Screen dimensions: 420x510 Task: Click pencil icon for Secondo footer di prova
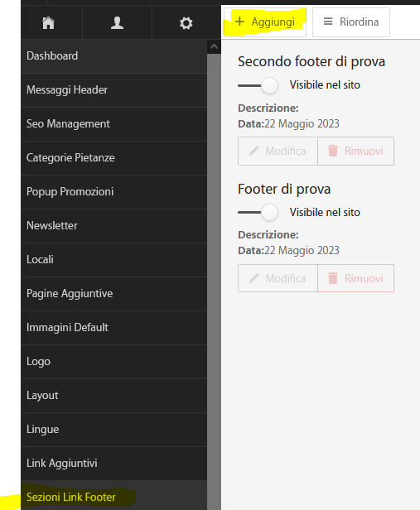click(x=253, y=151)
